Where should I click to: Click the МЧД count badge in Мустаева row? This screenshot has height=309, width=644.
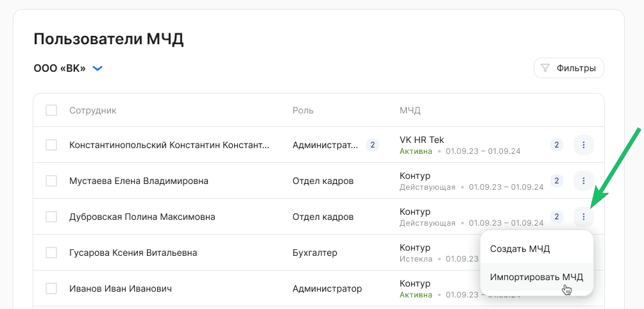pos(557,181)
